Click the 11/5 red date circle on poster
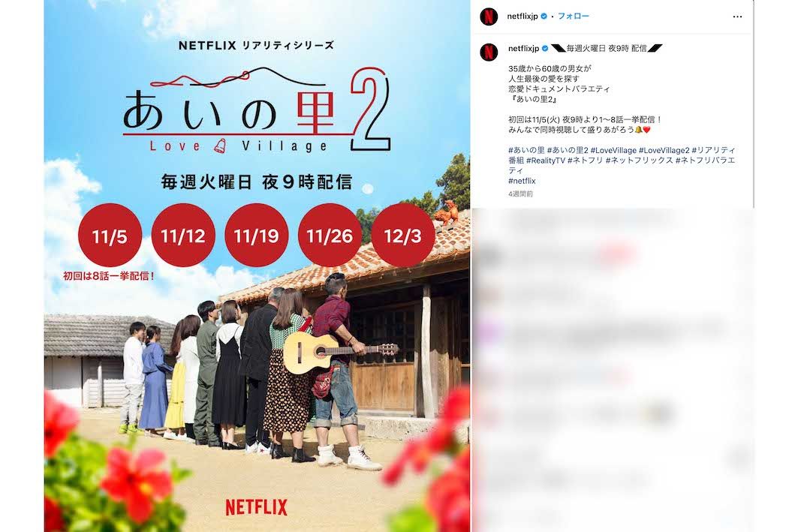 [x=110, y=236]
